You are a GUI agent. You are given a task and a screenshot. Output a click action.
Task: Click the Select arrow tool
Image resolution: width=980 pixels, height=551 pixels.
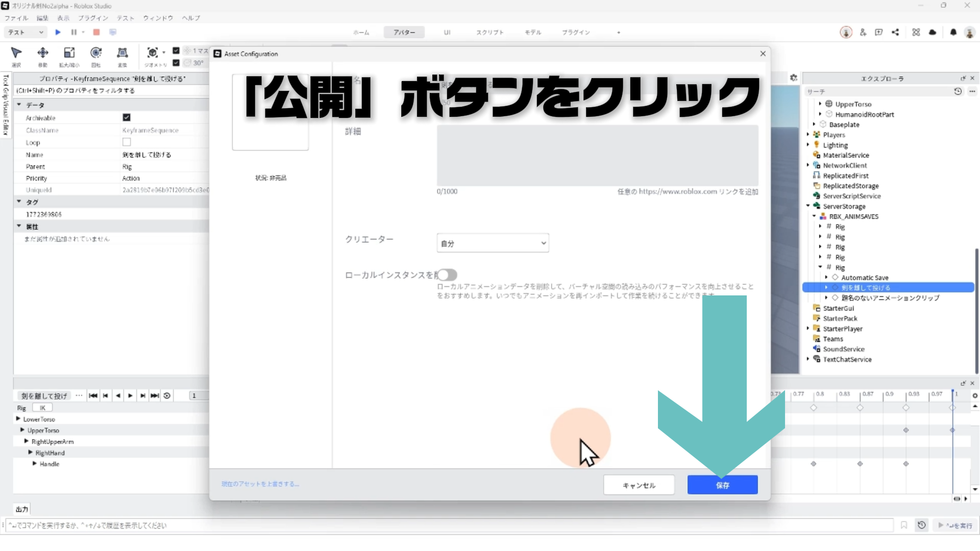click(x=16, y=53)
